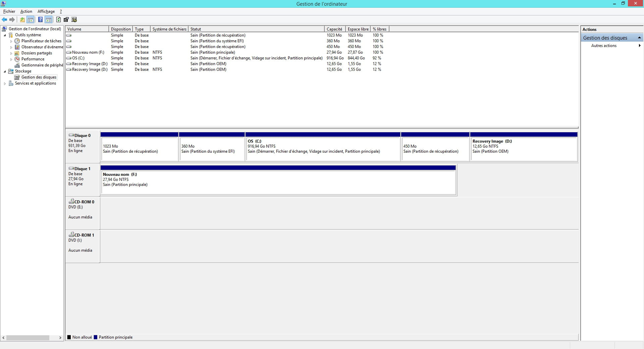Select Planificateur de tâches clock icon
Screen dimensions: 644x349
[x=17, y=41]
